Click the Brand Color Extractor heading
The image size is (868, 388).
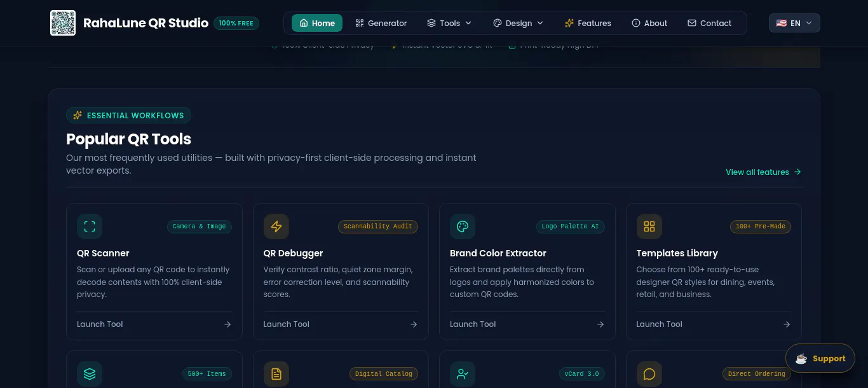pos(498,253)
